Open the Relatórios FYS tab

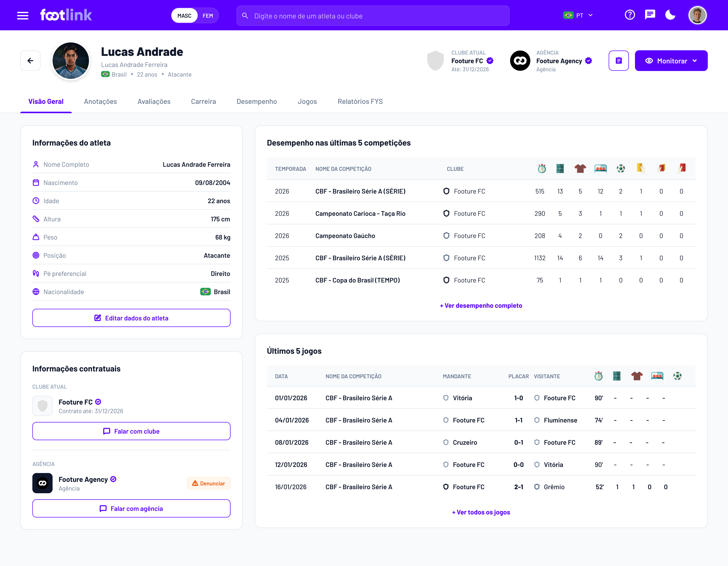360,102
